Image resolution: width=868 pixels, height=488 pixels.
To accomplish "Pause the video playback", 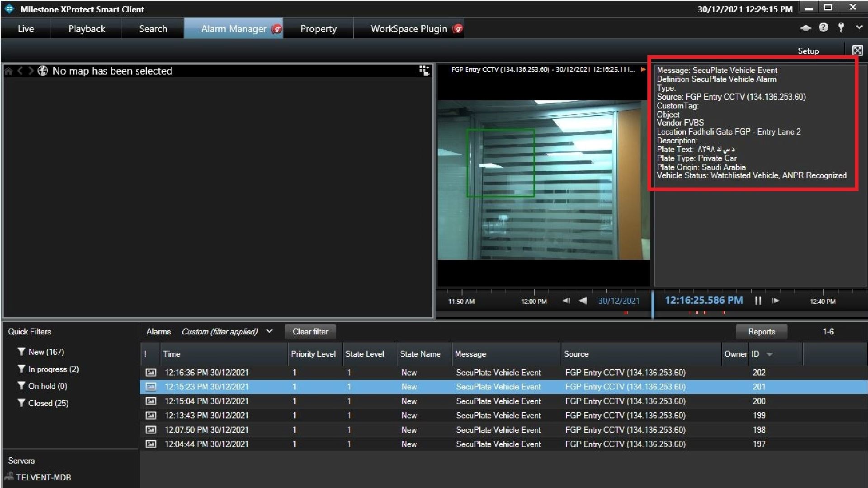I will tap(758, 300).
